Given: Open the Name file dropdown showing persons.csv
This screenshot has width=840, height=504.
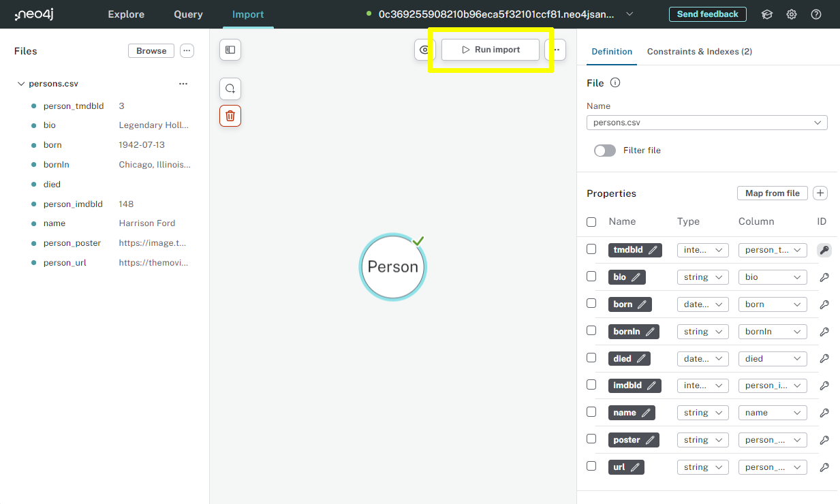Looking at the screenshot, I should (x=706, y=123).
